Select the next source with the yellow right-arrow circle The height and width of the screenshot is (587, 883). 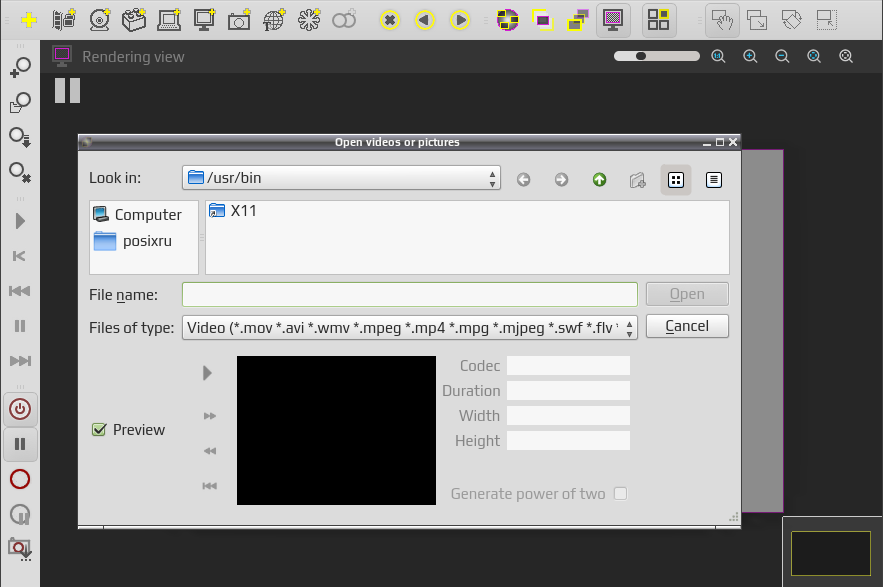460,20
